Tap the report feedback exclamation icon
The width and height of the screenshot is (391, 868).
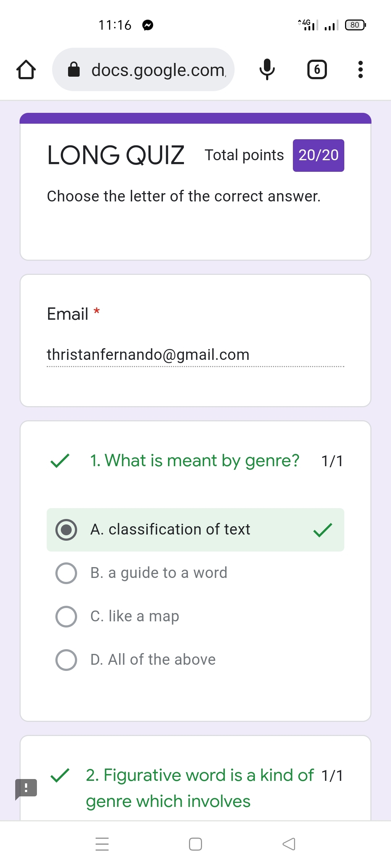(26, 788)
